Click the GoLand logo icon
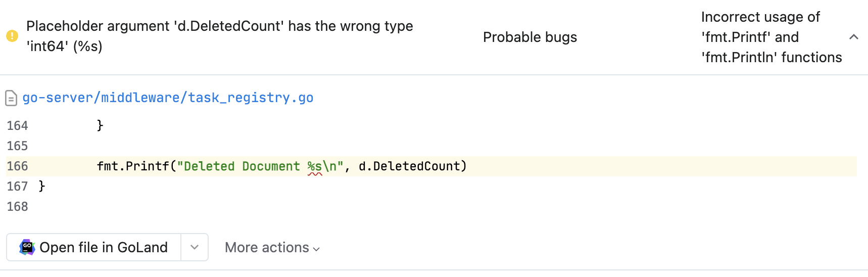The image size is (868, 277). [27, 247]
